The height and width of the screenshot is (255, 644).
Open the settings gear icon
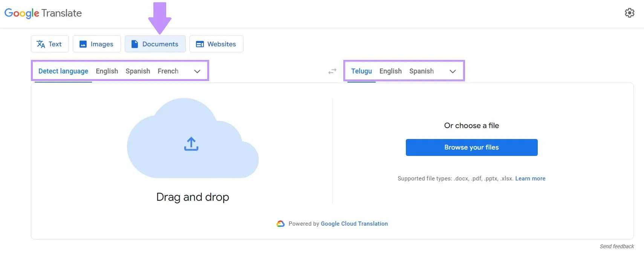pos(629,13)
